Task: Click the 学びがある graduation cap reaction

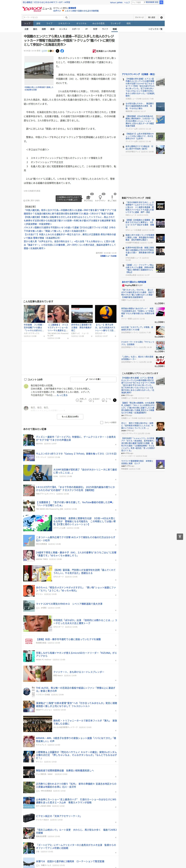Action: click(x=88, y=197)
